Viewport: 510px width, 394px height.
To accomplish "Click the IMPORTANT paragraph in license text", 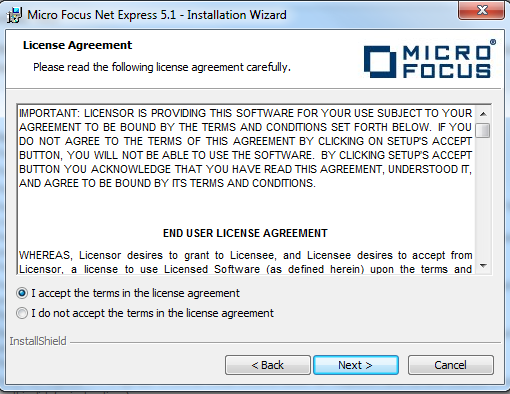I will [246, 148].
